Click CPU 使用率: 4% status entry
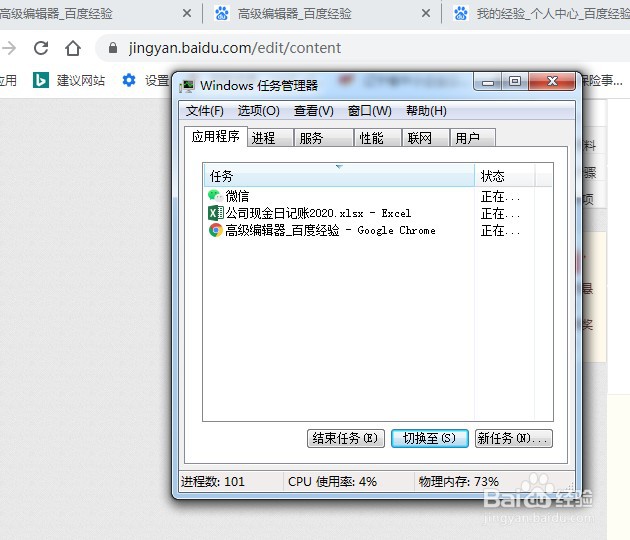Screen dimensions: 630x540 point(332,481)
